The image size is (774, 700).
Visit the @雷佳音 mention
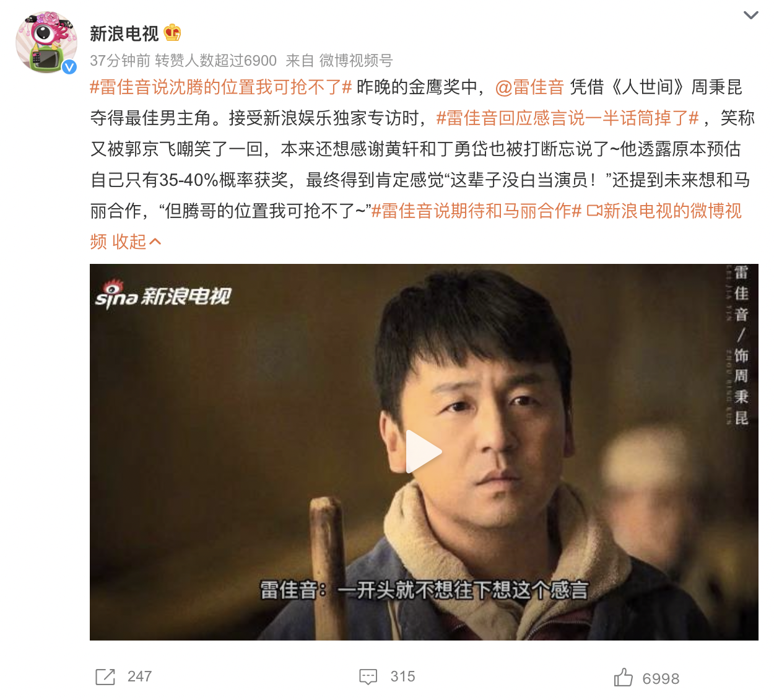coord(529,87)
